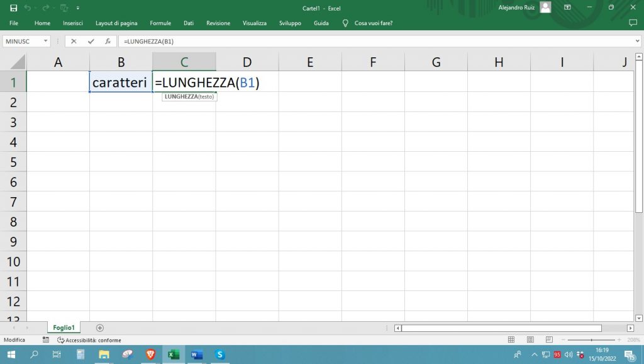Image resolution: width=644 pixels, height=364 pixels.
Task: Click the Save icon in the title bar
Action: (x=13, y=8)
